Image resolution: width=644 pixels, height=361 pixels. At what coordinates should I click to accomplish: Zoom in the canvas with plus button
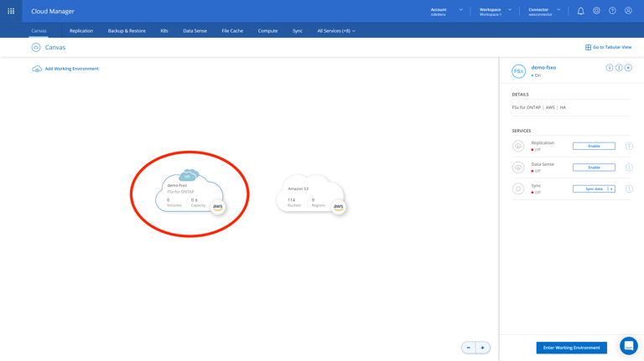[x=482, y=348]
